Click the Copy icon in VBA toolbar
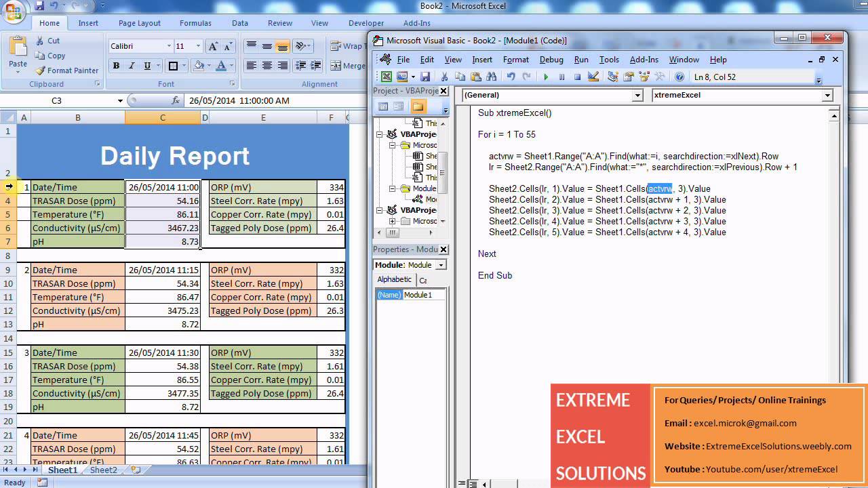Screen dimensions: 868x488 pos(460,77)
